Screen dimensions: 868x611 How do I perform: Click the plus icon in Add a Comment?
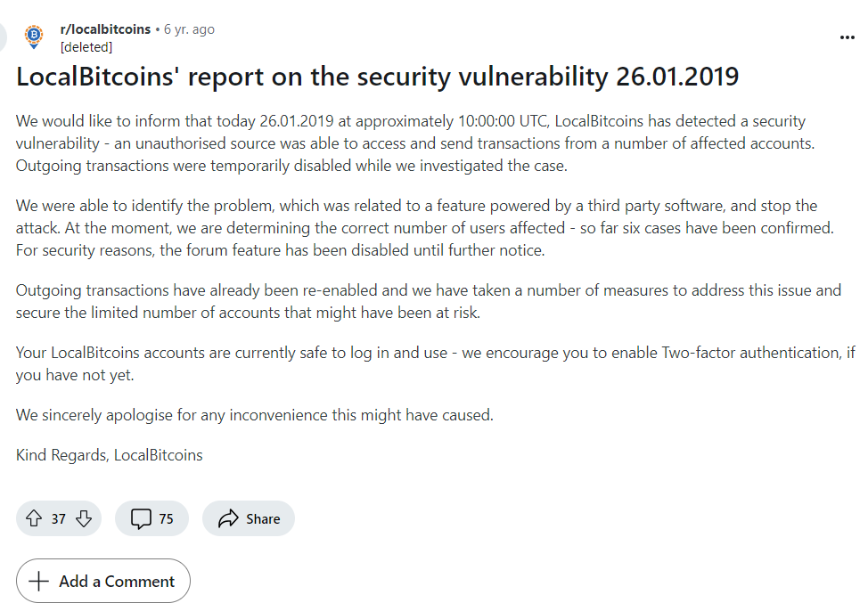pos(38,581)
